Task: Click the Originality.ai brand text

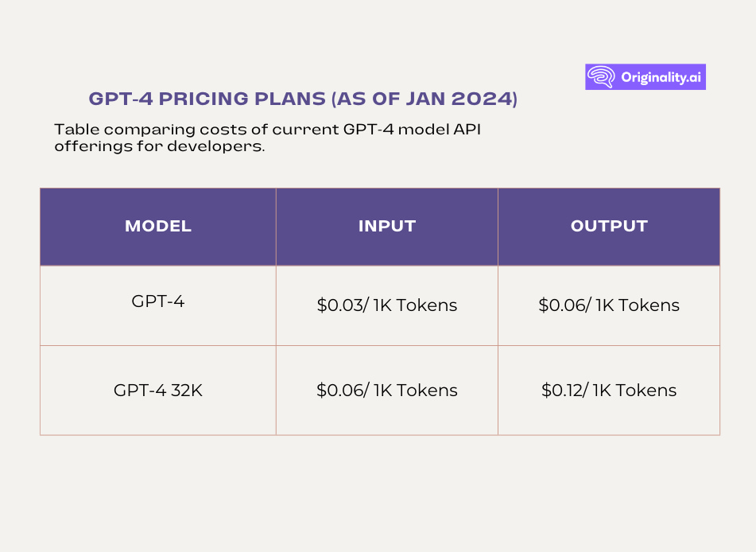Action: [661, 77]
